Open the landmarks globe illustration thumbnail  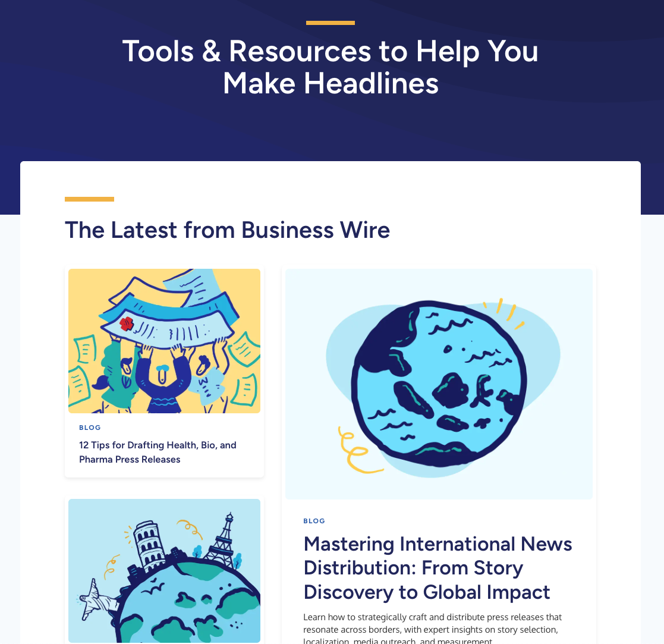(x=164, y=571)
